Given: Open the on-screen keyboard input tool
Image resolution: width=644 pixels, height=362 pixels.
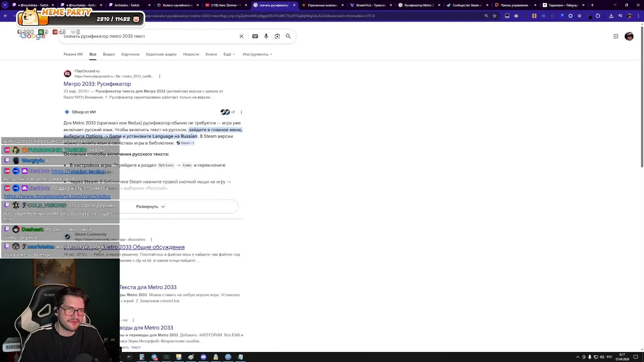Looking at the screenshot, I should point(255,36).
